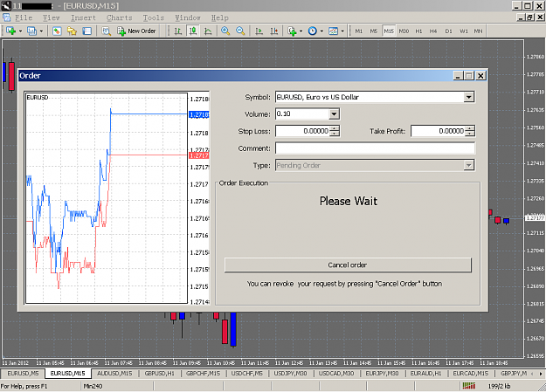The image size is (546, 392).
Task: Expand the Profiles dropdown arrow
Action: [x=41, y=31]
